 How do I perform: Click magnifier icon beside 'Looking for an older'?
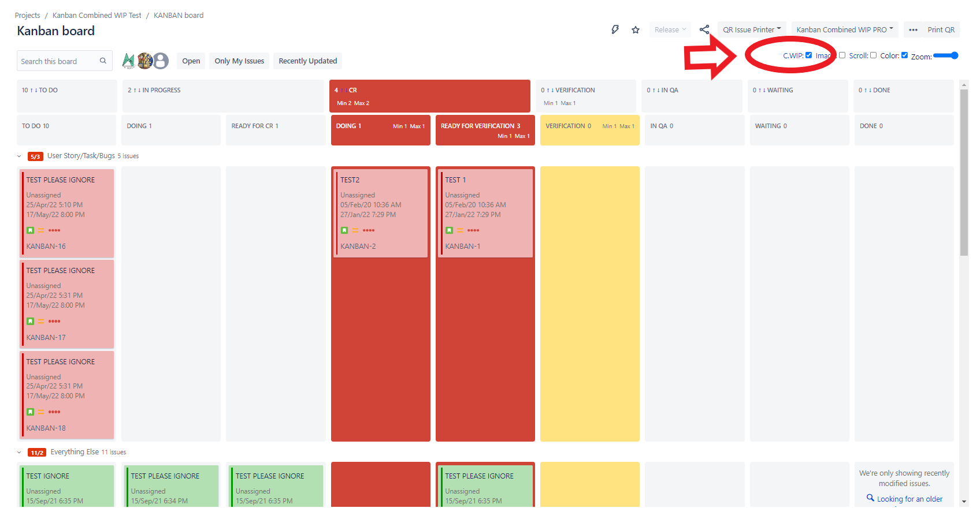(x=870, y=498)
